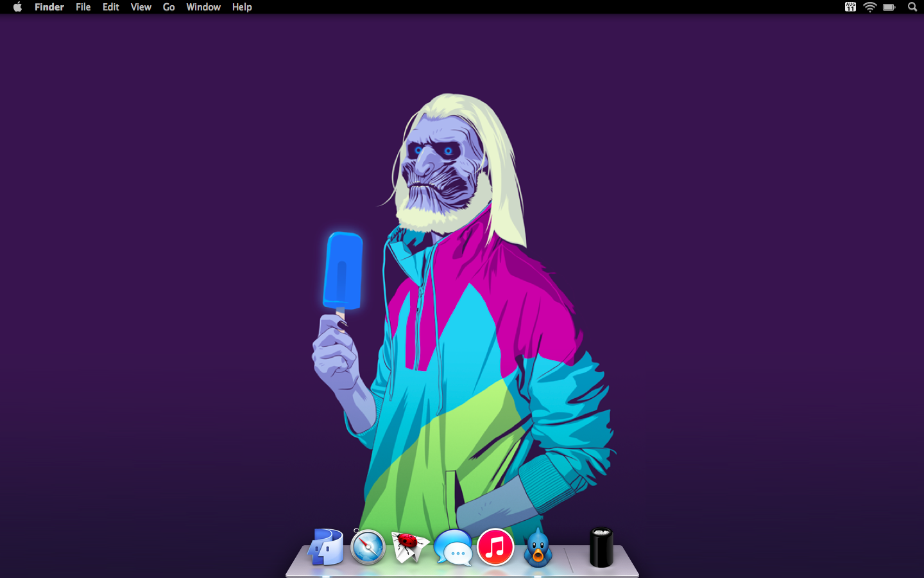Open the Window menu
This screenshot has width=924, height=578.
[x=203, y=7]
